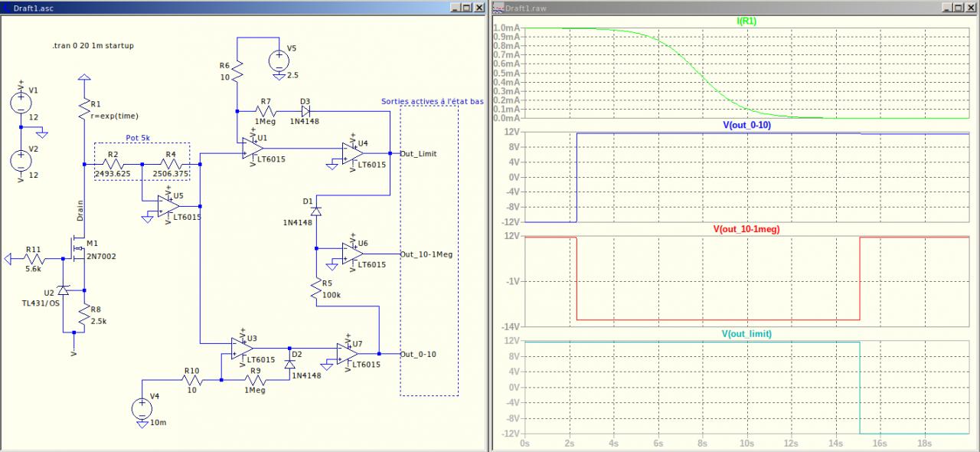Click the U2 TL431/OS reference symbol
The height and width of the screenshot is (452, 980).
64,292
